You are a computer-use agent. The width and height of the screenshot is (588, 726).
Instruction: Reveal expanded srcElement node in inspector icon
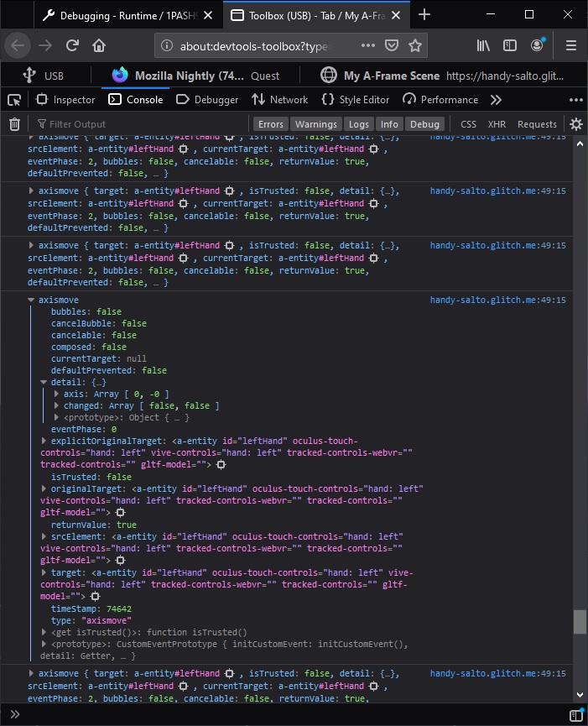tap(120, 561)
